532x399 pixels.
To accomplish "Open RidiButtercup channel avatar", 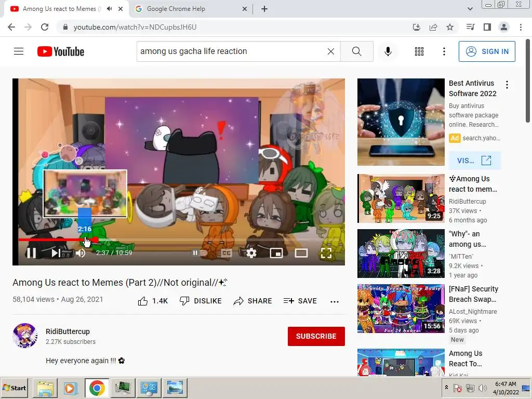I will (x=25, y=336).
